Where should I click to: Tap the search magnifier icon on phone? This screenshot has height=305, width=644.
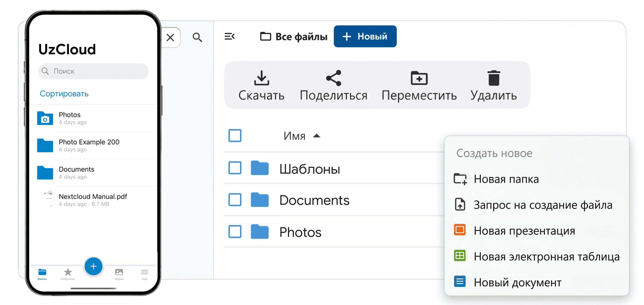point(45,71)
